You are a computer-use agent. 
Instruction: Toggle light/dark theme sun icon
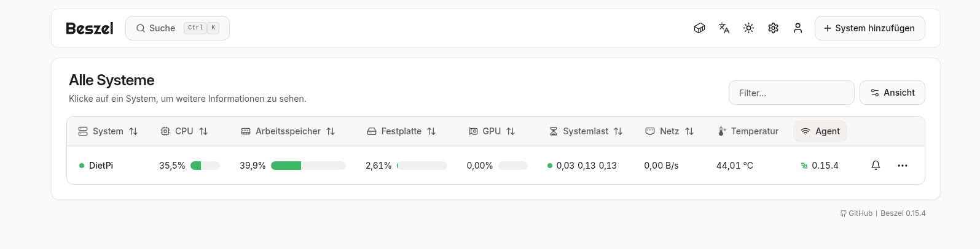click(x=748, y=28)
